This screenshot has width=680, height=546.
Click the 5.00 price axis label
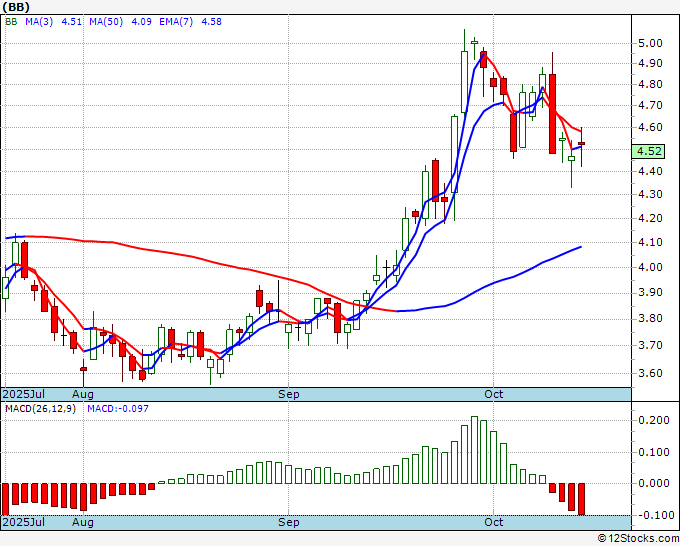tap(650, 43)
